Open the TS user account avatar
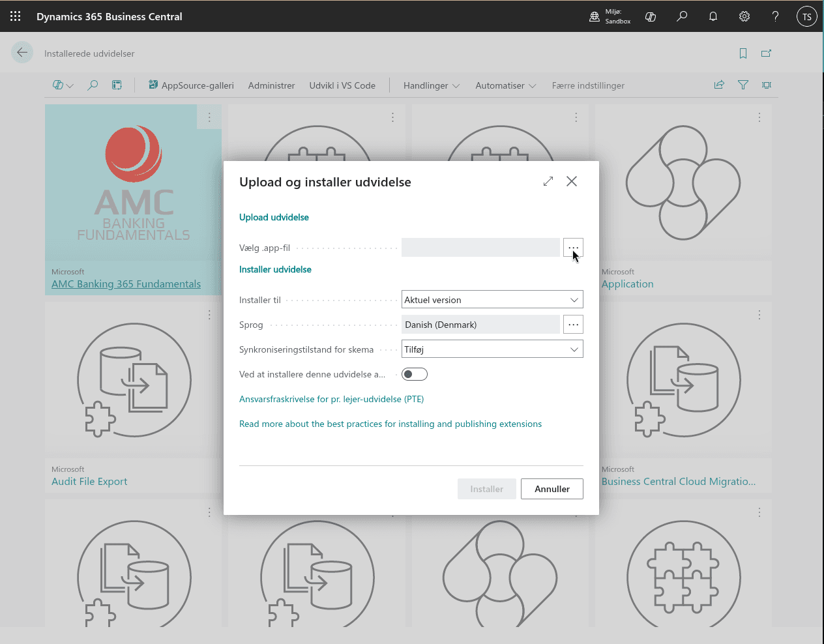The height and width of the screenshot is (644, 824). (x=807, y=17)
